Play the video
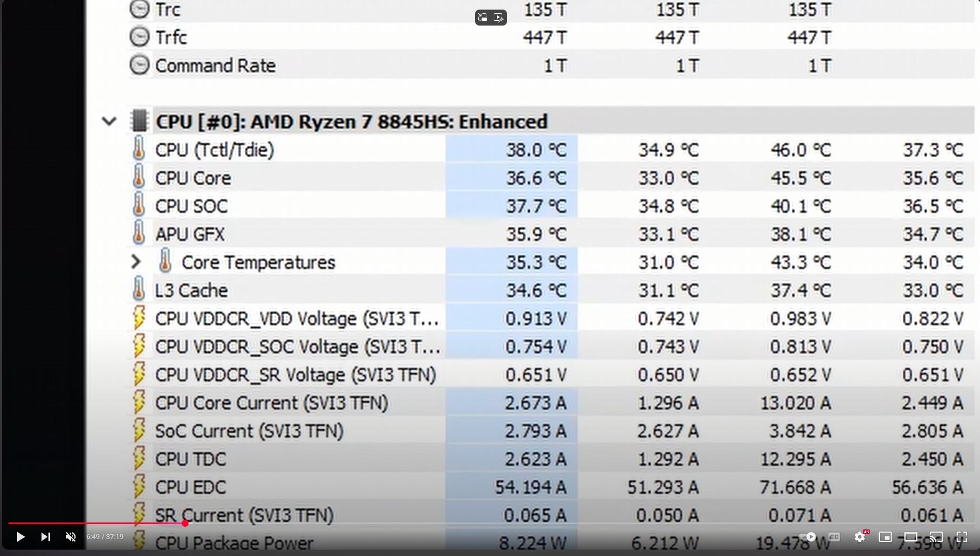The height and width of the screenshot is (556, 980). pos(20,537)
